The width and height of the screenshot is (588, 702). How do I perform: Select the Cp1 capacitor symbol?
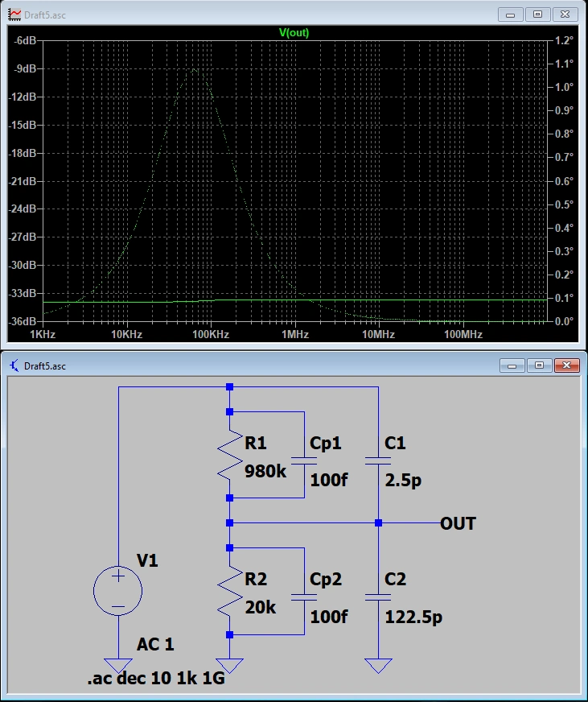[304, 461]
